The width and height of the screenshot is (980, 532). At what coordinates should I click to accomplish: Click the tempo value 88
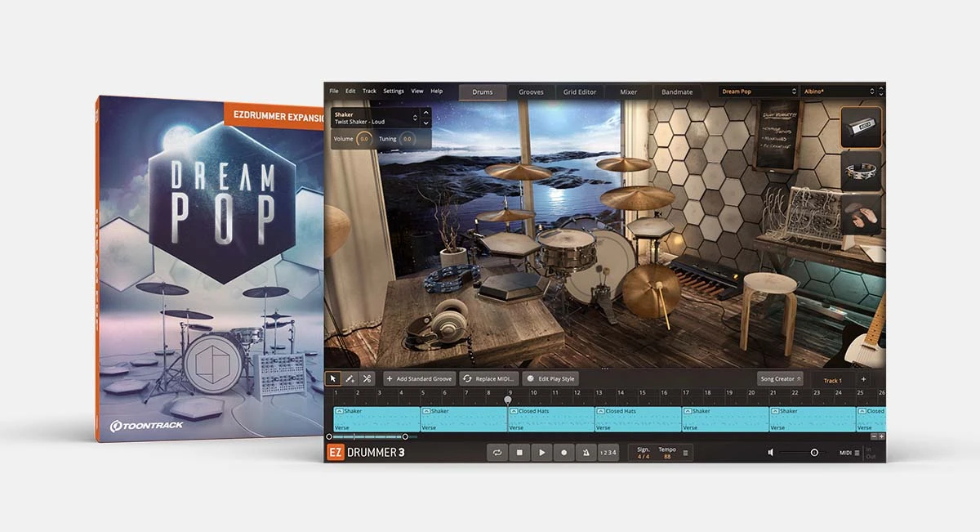[666, 456]
